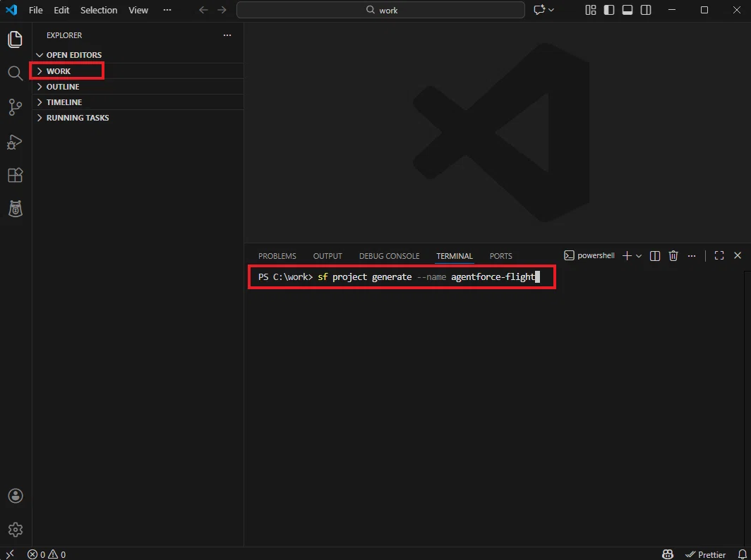The image size is (751, 560).
Task: Open the Customize Layout icon
Action: (x=591, y=10)
